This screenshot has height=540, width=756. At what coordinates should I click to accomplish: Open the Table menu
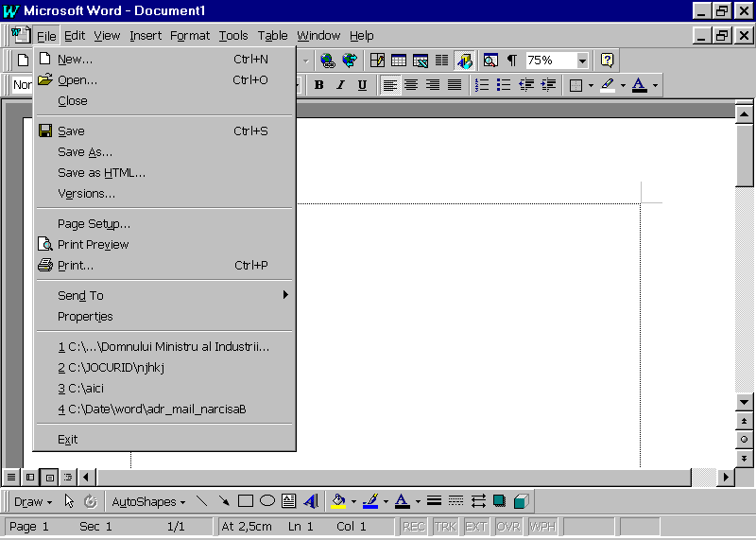pyautogui.click(x=272, y=36)
